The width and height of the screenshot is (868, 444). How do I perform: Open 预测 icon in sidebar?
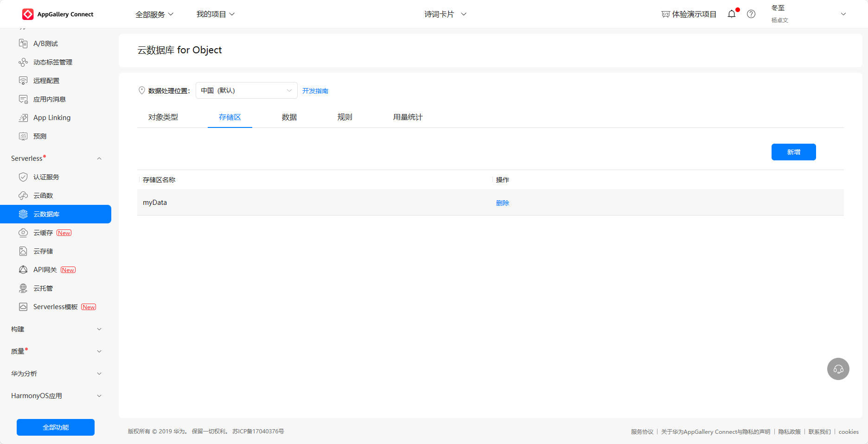click(23, 136)
